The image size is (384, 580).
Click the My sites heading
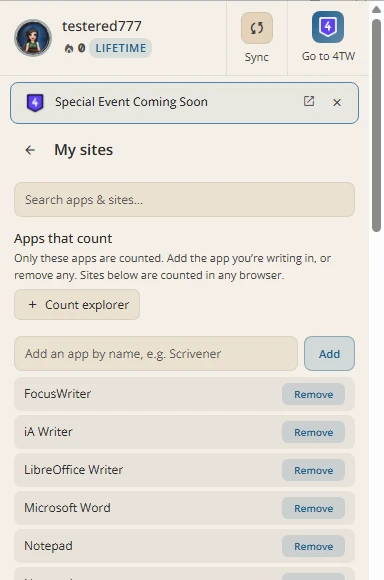tap(84, 150)
